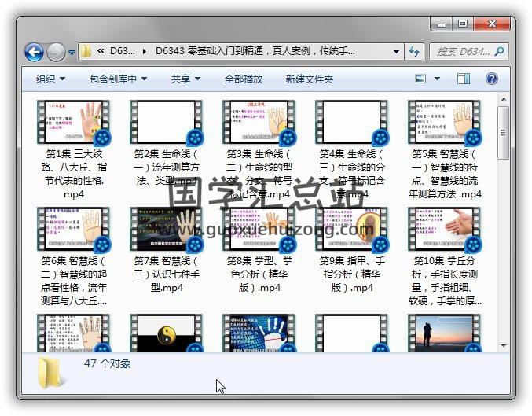Open the address bar history dropdown
The width and height of the screenshot is (532, 416).
(395, 52)
